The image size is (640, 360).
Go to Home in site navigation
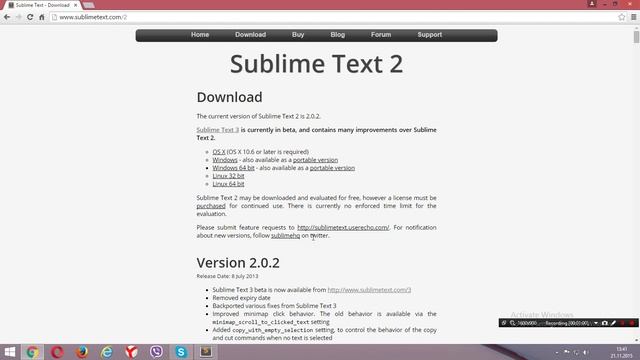click(200, 35)
